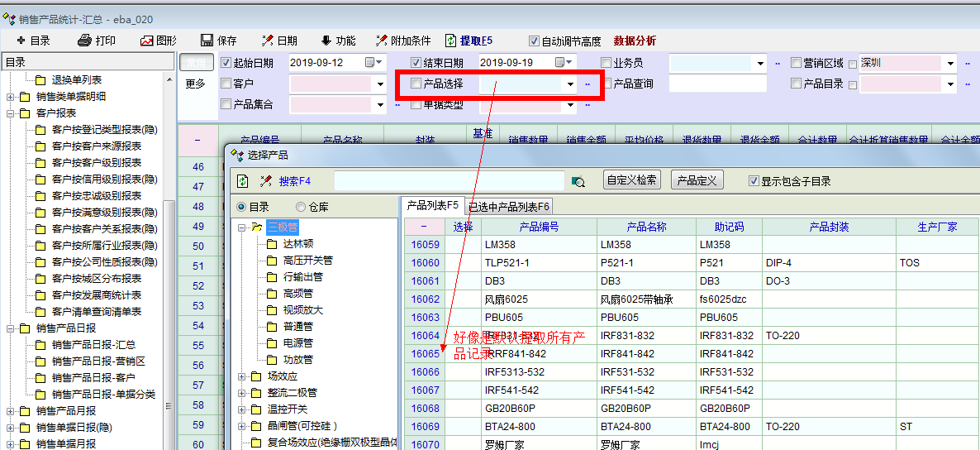Viewport: 980px width, 450px height.
Task: Expand the 场效应 tree node
Action: (x=243, y=376)
